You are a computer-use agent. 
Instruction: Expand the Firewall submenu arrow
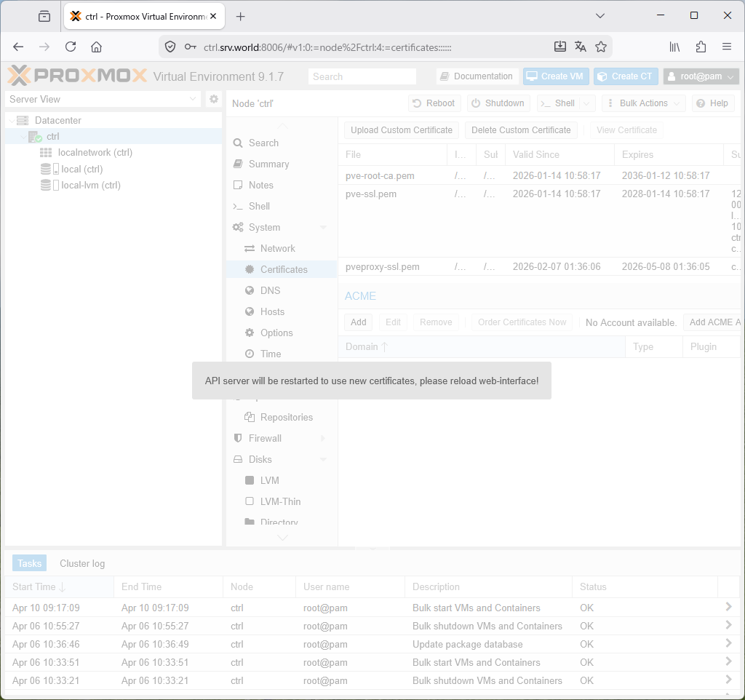click(x=323, y=439)
